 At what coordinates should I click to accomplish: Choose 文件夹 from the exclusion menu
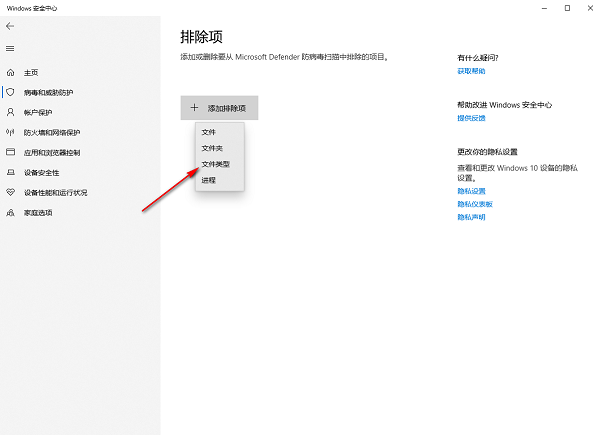pos(220,148)
